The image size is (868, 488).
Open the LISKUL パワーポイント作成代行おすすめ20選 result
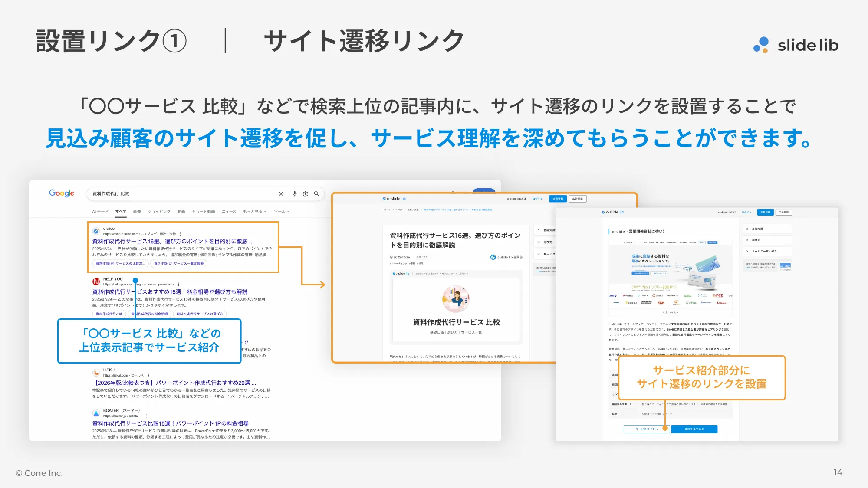(174, 383)
